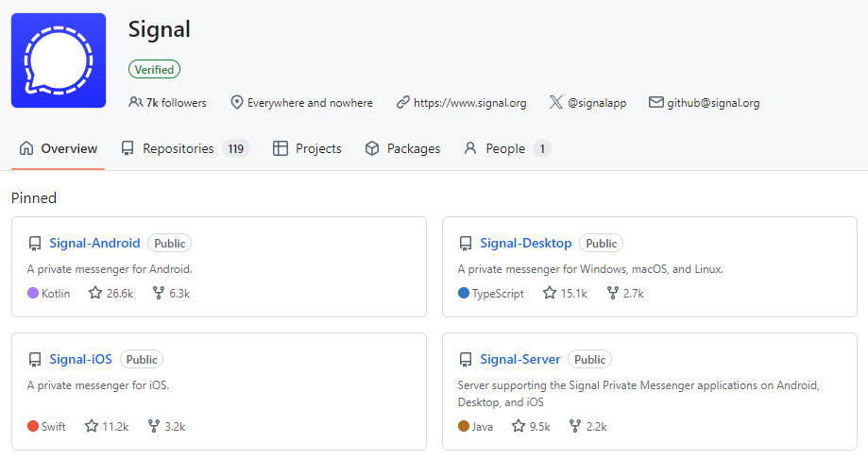Click the Pinned section heading
Image resolution: width=868 pixels, height=460 pixels.
pyautogui.click(x=34, y=198)
